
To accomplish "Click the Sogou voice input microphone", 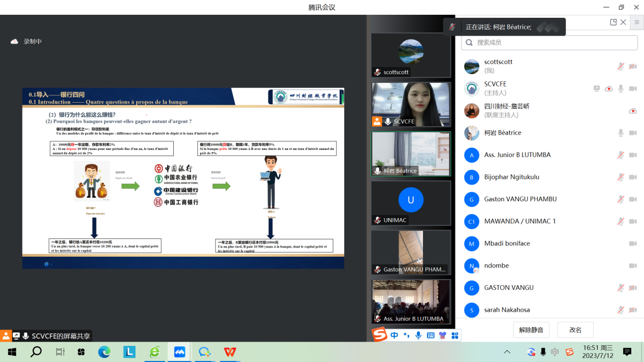I will tap(418, 335).
